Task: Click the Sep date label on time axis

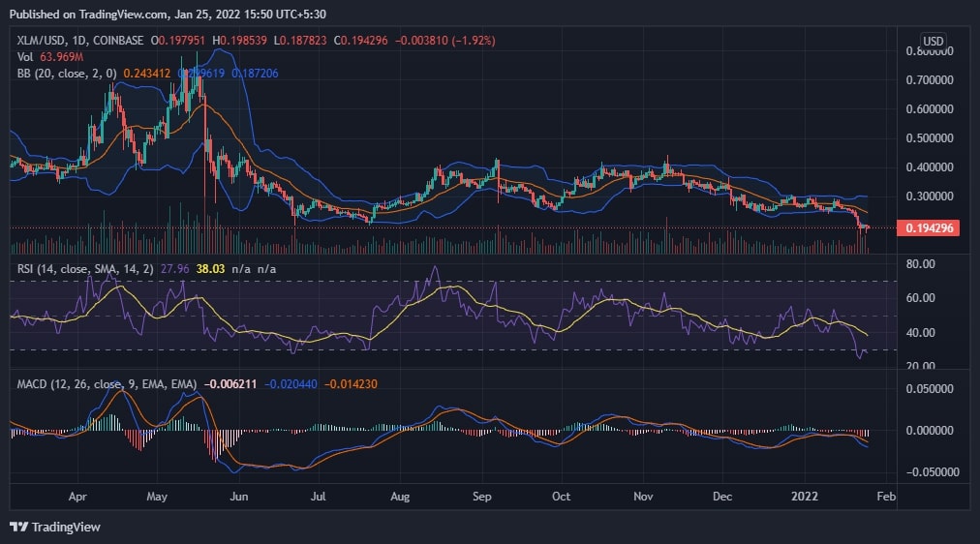Action: (x=482, y=497)
